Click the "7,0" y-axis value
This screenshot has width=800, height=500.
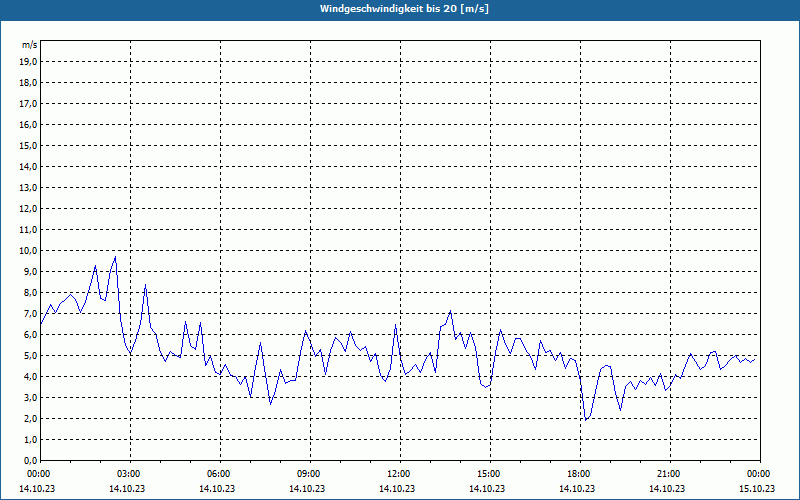pos(30,314)
